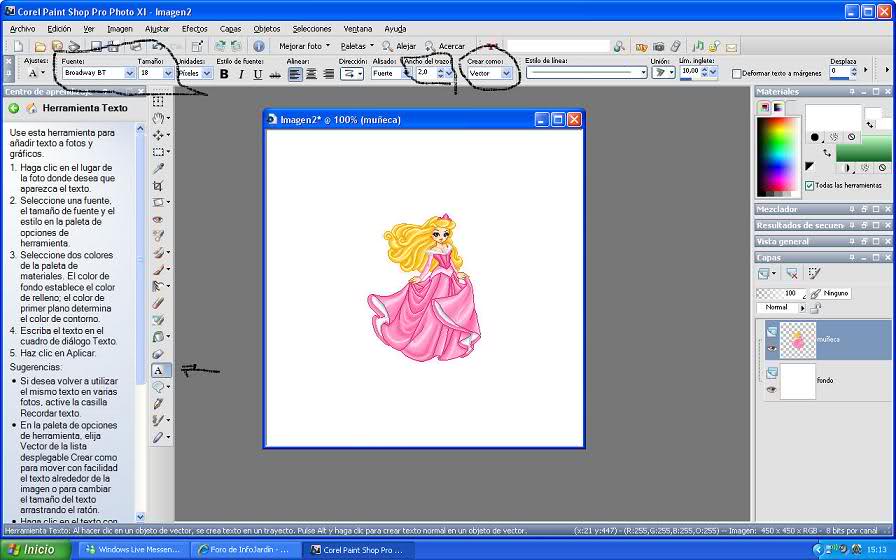Click the email envelope icon in toolbar

(x=731, y=47)
